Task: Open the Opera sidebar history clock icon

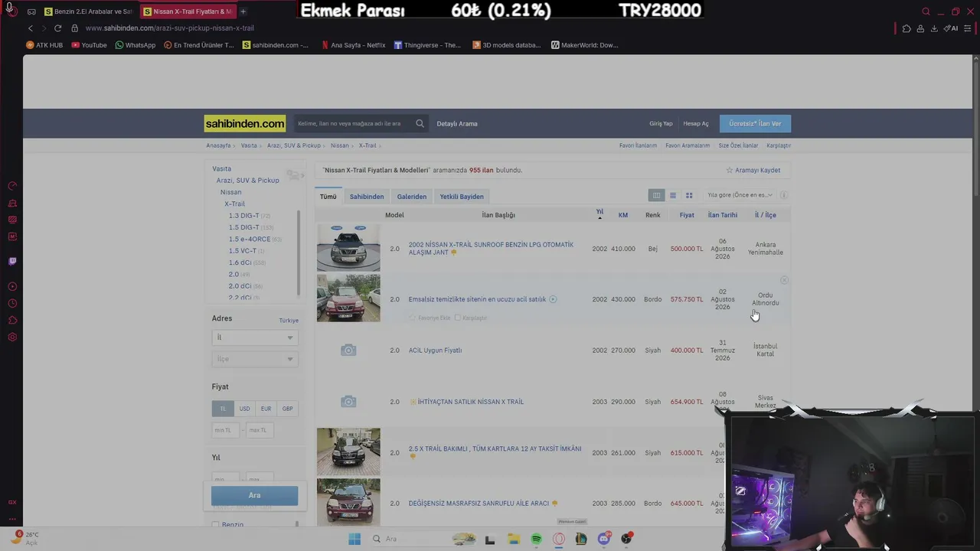Action: [12, 303]
